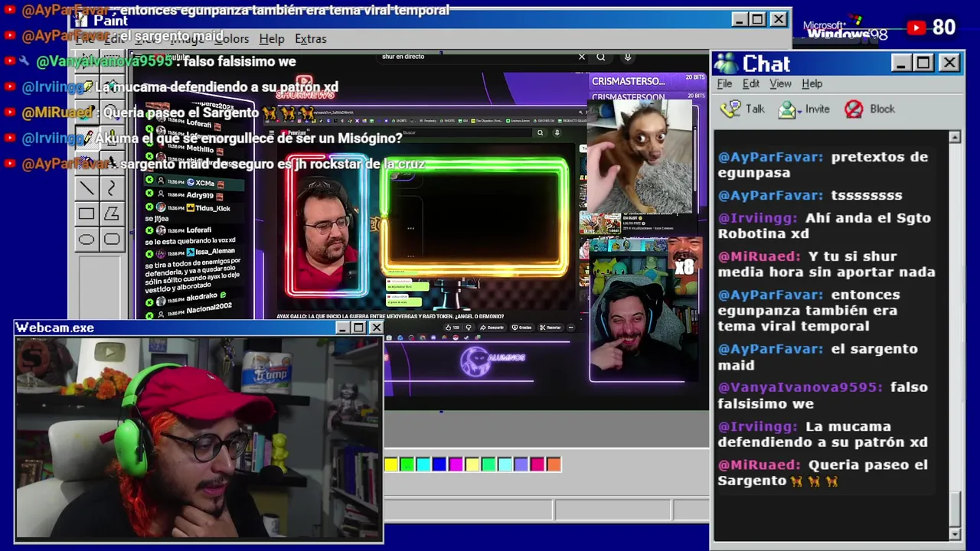Open the Help menu in Chat window

pyautogui.click(x=812, y=83)
